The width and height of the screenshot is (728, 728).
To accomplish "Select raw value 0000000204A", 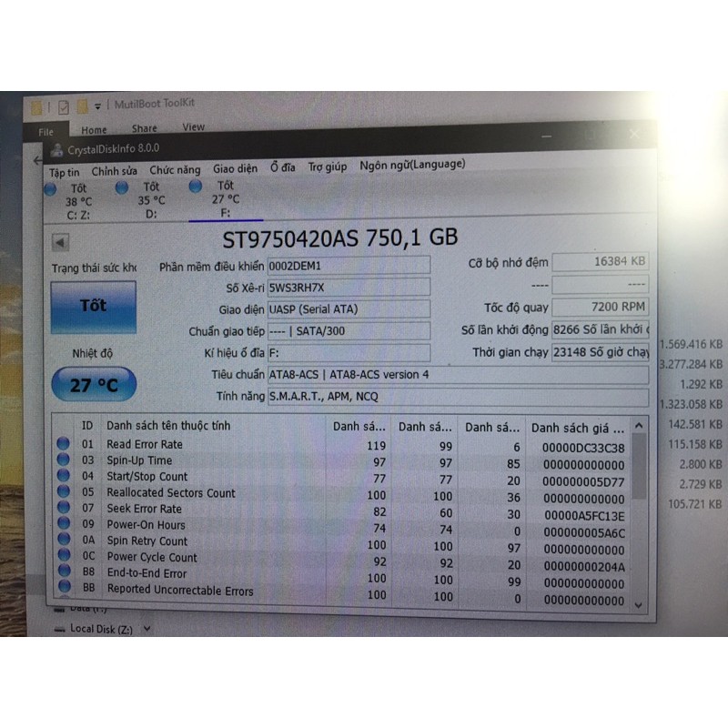I will (x=584, y=566).
